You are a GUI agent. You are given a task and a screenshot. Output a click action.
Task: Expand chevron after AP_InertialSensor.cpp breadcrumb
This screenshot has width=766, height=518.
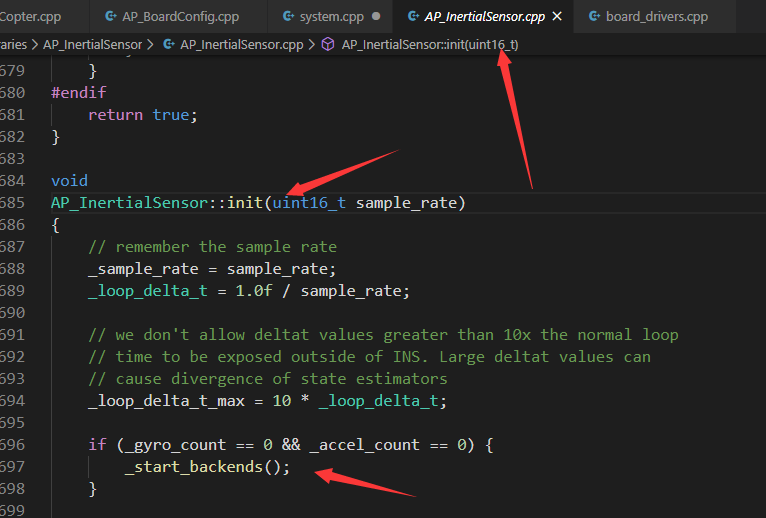click(x=312, y=44)
